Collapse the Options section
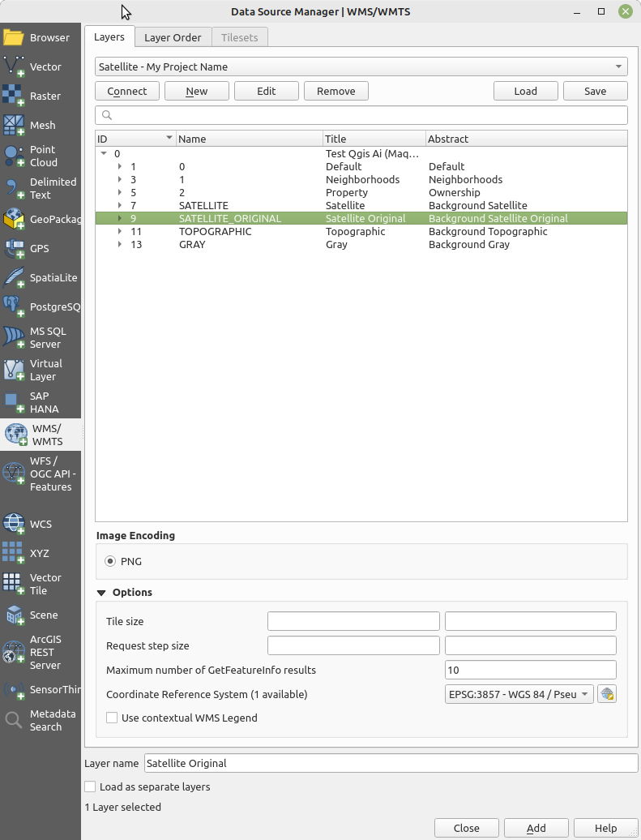The width and height of the screenshot is (641, 840). coord(101,593)
